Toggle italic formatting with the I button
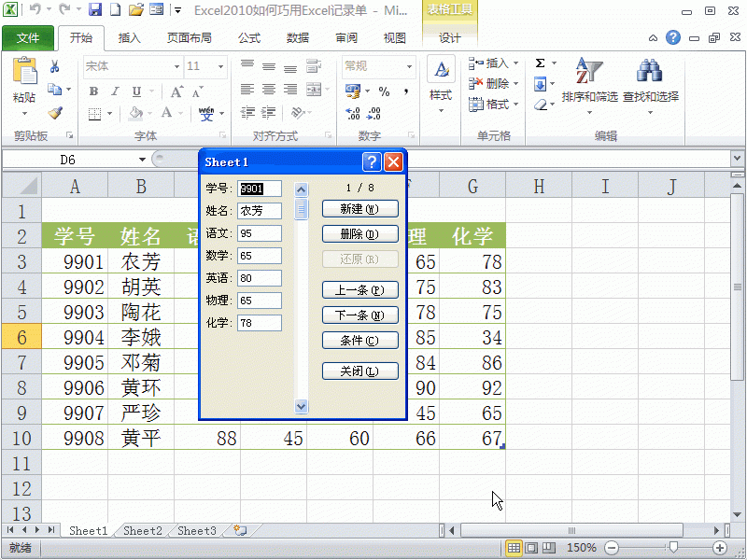 tap(115, 91)
